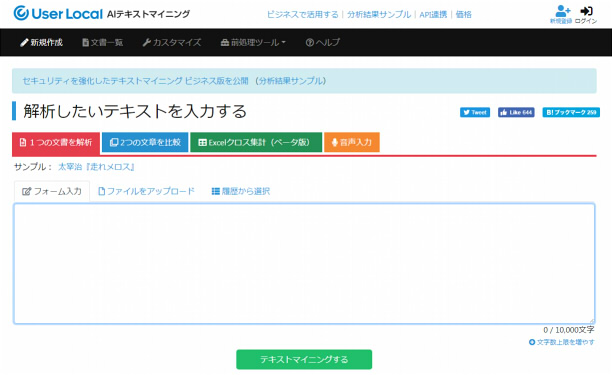
Task: Switch to Excelクロス集計 (ベータ版) tab
Action: pyautogui.click(x=256, y=142)
